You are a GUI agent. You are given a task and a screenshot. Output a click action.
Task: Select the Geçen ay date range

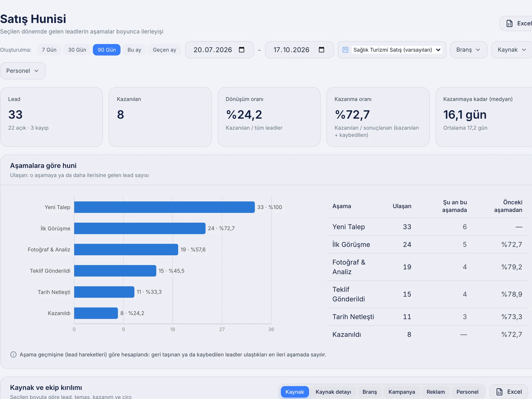tap(164, 50)
